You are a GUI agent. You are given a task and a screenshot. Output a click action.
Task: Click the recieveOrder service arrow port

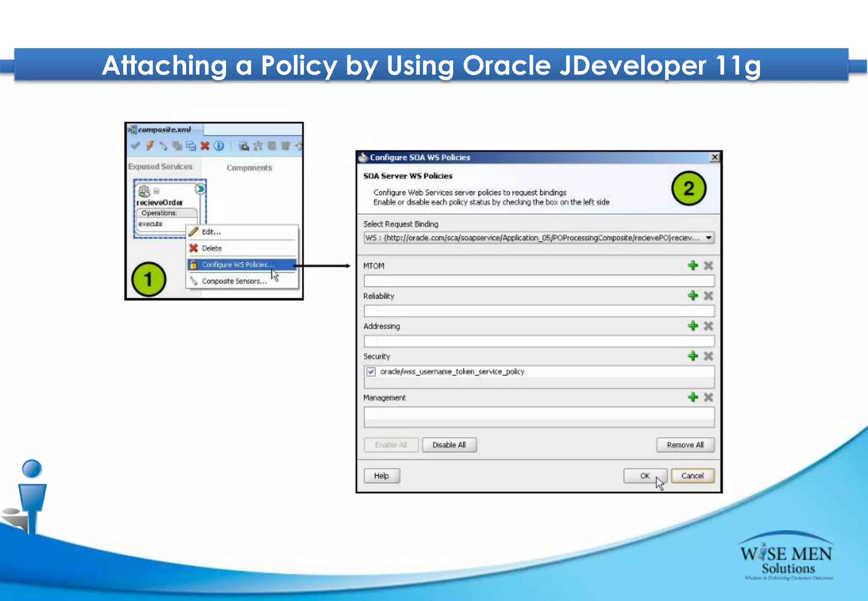coord(200,189)
